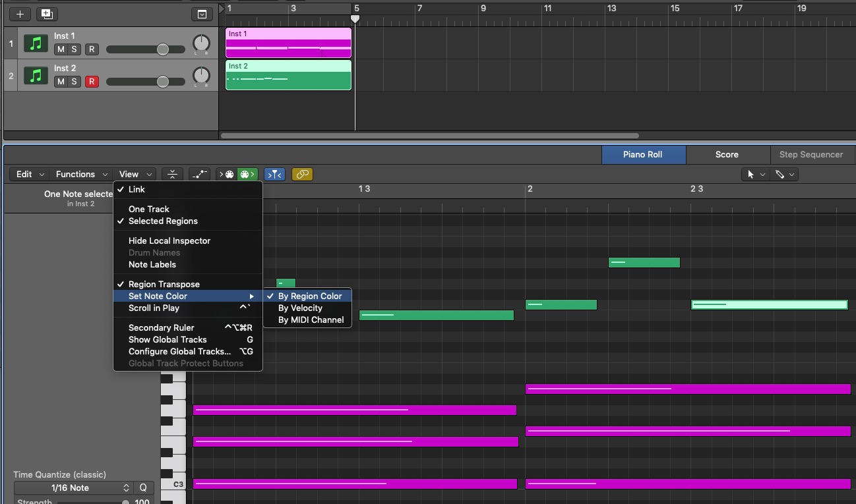Choose Show Global Tracks from View menu

[x=168, y=340]
